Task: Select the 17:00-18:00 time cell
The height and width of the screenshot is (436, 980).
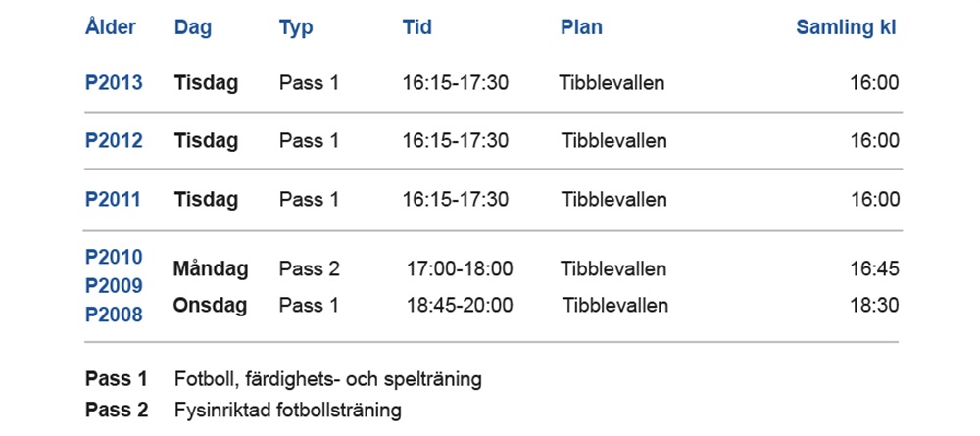Action: (x=460, y=269)
